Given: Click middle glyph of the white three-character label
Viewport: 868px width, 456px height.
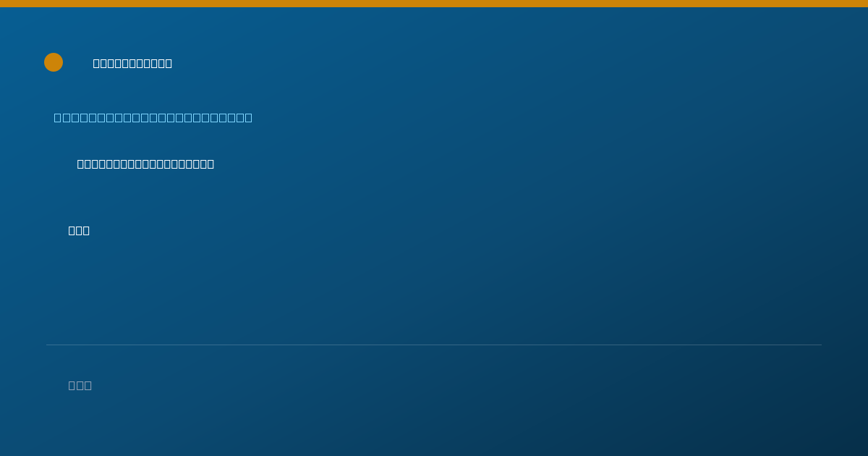Looking at the screenshot, I should (x=79, y=230).
